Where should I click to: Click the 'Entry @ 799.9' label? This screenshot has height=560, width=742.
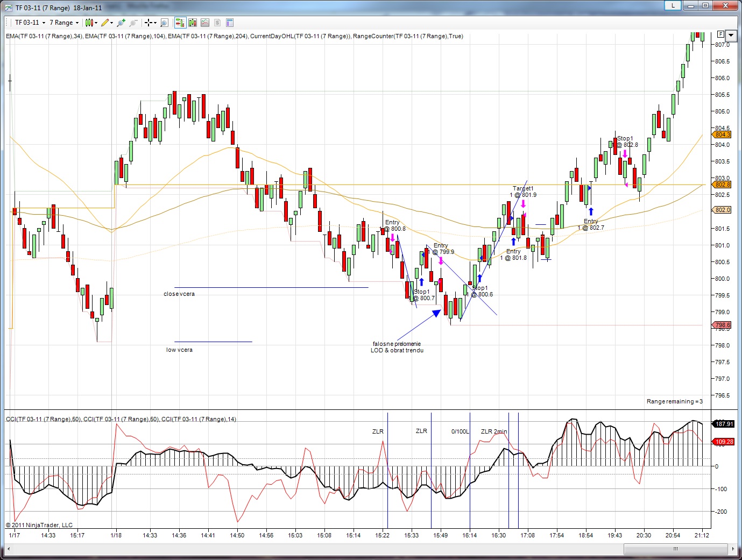tap(442, 249)
